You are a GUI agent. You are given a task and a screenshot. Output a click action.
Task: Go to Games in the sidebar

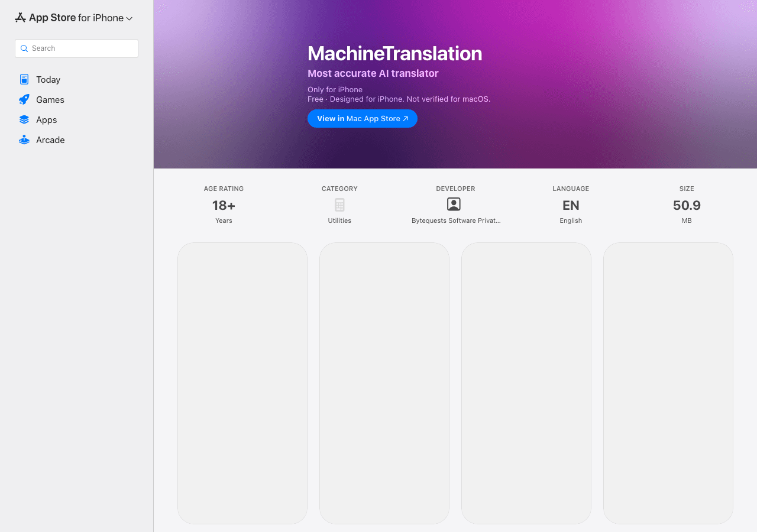coord(76,100)
